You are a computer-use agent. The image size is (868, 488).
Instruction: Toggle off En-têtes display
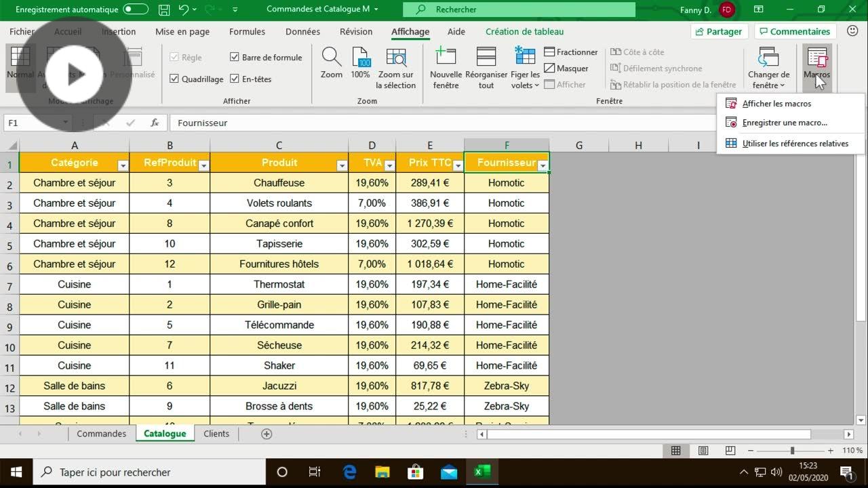tap(235, 79)
